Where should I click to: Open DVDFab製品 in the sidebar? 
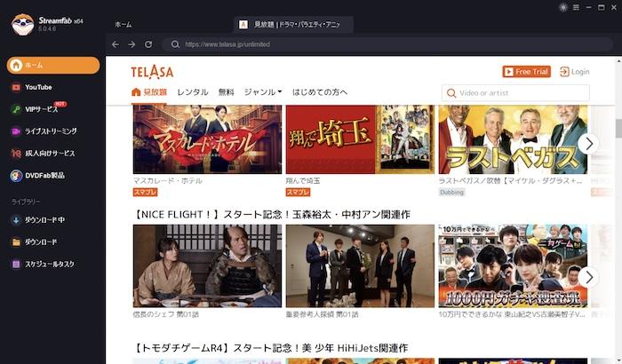coord(44,175)
